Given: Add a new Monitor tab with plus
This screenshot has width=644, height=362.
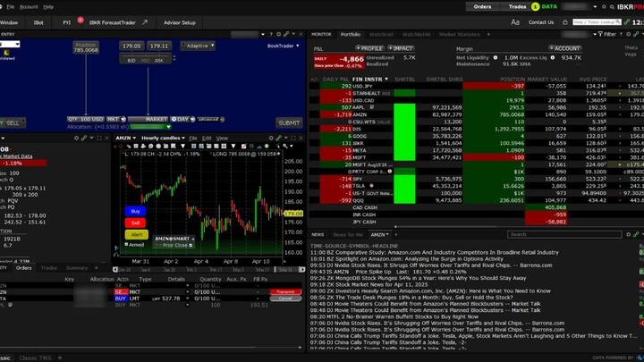Looking at the screenshot, I should click(x=488, y=35).
